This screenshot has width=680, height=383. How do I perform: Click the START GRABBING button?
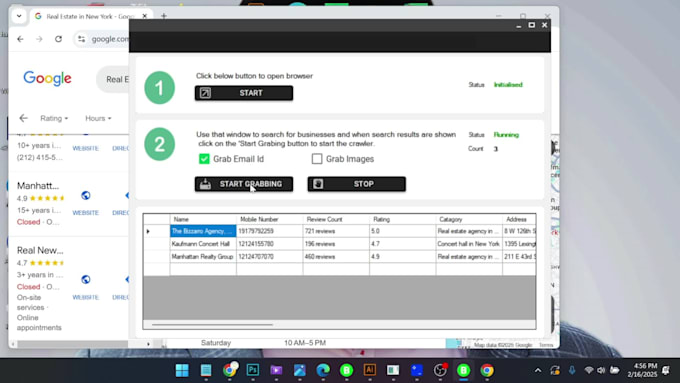pyautogui.click(x=244, y=184)
